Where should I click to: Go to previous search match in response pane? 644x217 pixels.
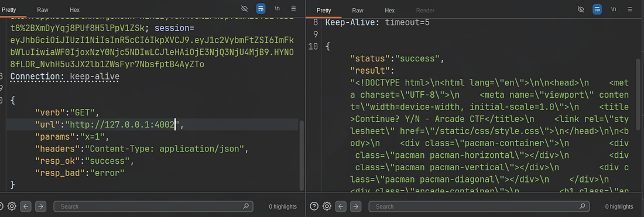pos(341,206)
